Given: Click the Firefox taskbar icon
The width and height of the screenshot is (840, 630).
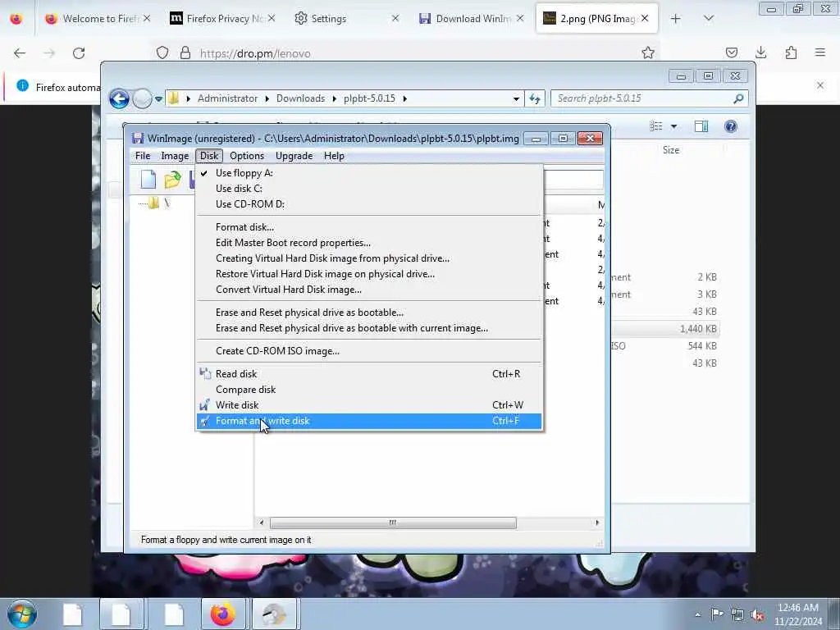Looking at the screenshot, I should point(223,614).
